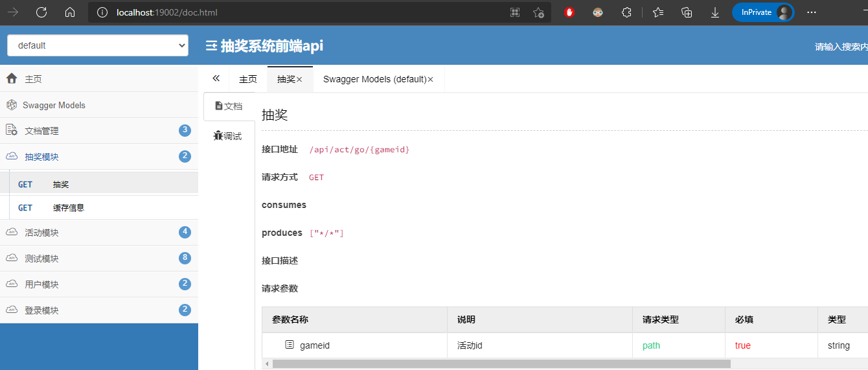The image size is (868, 370).
Task: Select GET 缓存信息 API entry
Action: [x=99, y=207]
